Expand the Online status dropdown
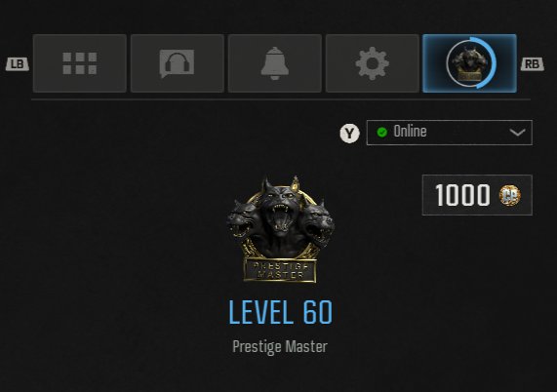557x392 pixels. 450,133
